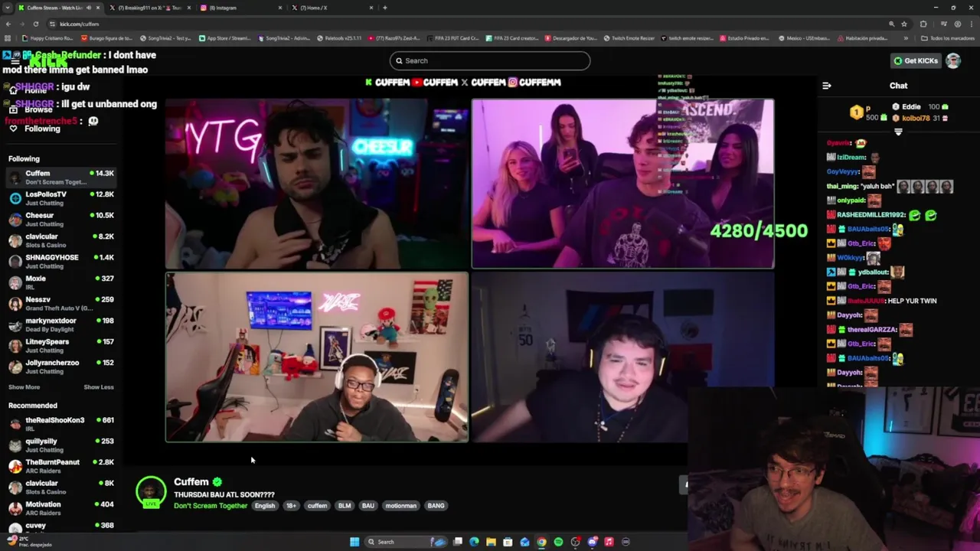
Task: Select the BANG tag
Action: click(x=436, y=506)
